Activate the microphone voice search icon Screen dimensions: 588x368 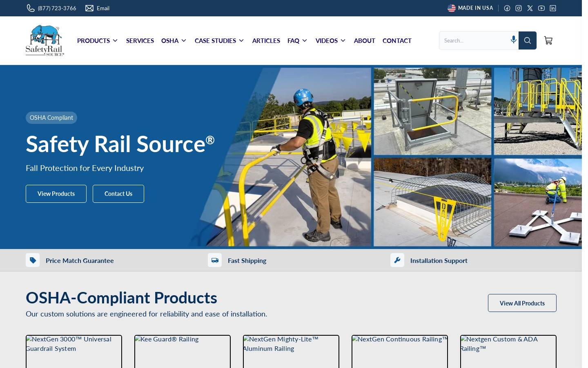[514, 40]
